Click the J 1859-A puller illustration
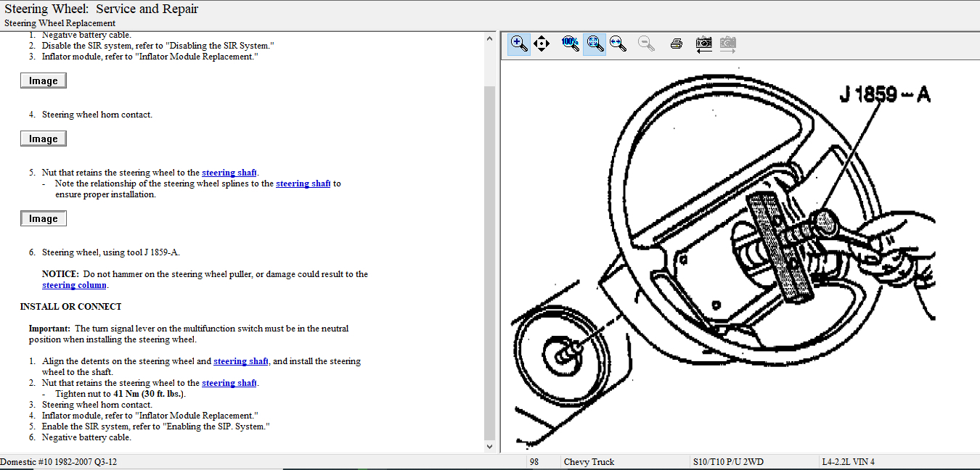 click(x=780, y=247)
